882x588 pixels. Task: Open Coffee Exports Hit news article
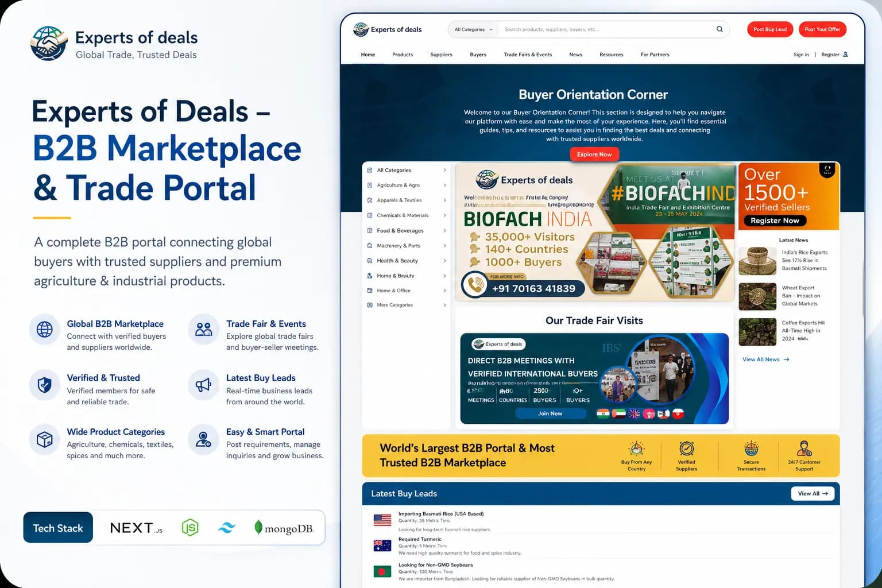pos(803,330)
